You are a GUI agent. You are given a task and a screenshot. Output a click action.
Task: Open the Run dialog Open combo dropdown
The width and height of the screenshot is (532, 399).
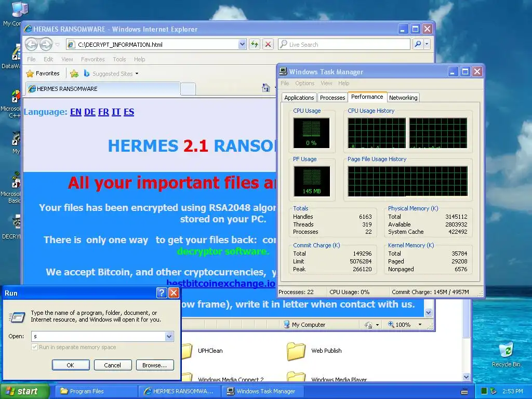pos(169,336)
